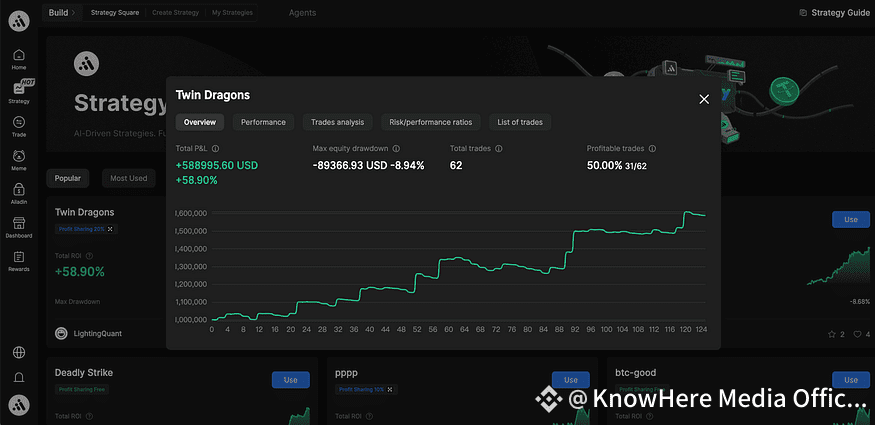The image size is (875, 425).
Task: Open the Home sidebar icon
Action: pyautogui.click(x=19, y=57)
